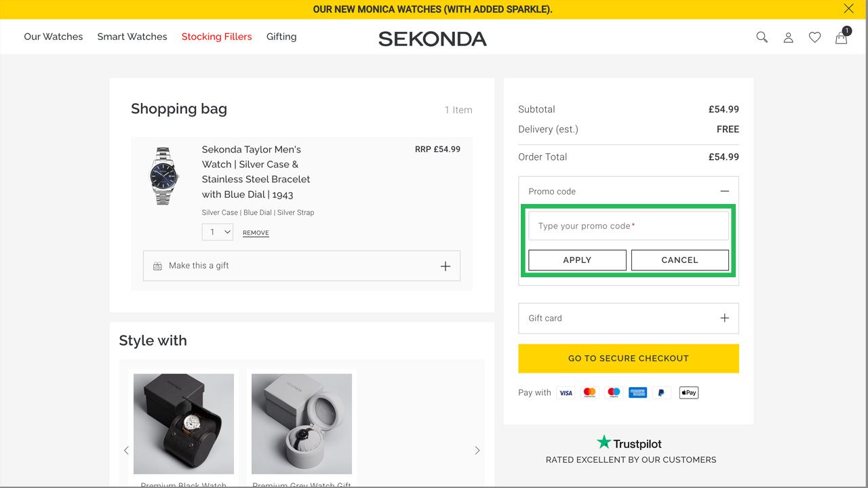
Task: Go to secure checkout
Action: (x=628, y=358)
